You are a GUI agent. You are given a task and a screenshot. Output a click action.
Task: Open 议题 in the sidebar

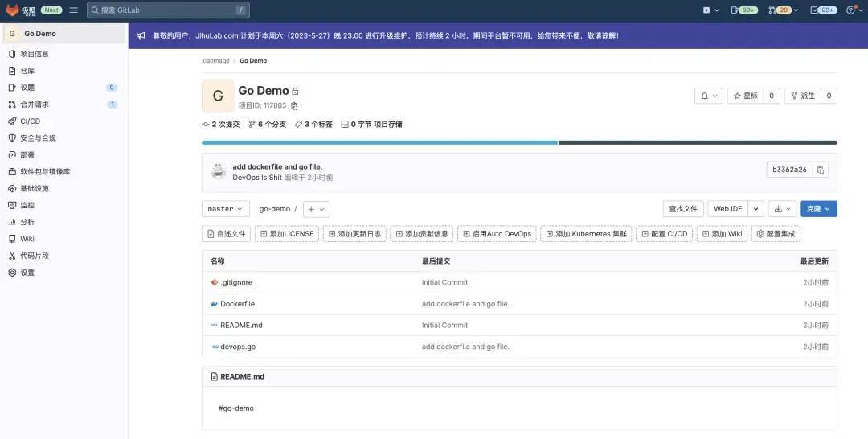pos(27,88)
